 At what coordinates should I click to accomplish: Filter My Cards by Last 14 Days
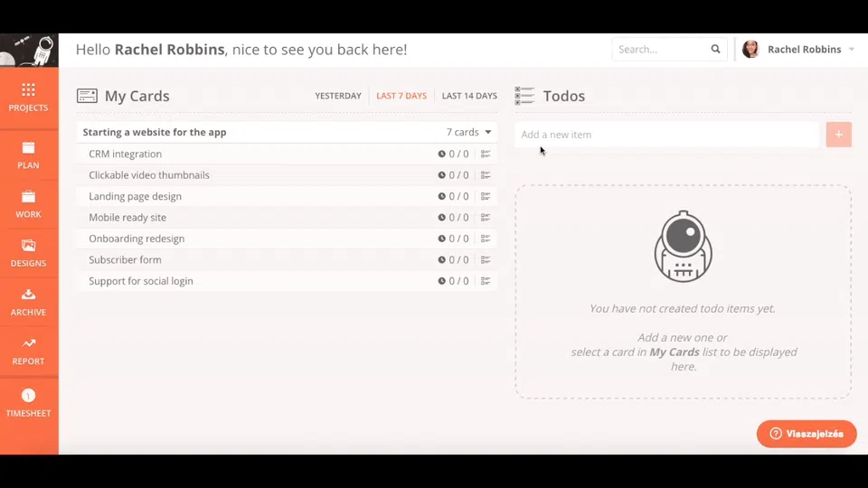(469, 96)
